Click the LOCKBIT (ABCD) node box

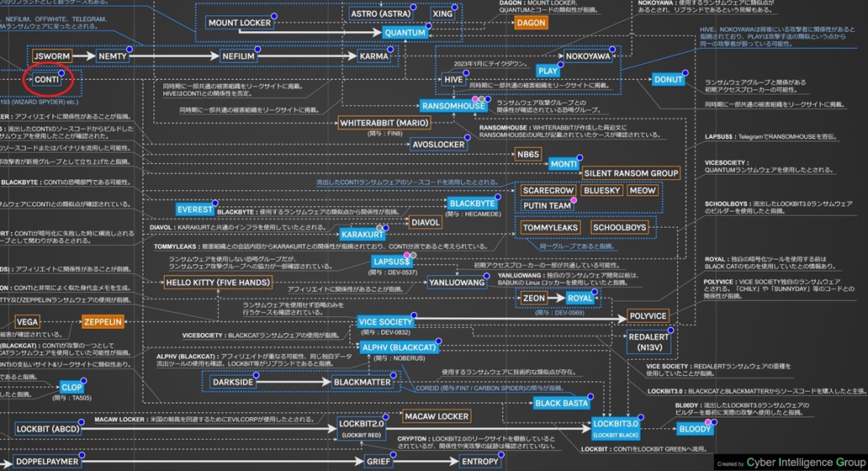pos(48,429)
